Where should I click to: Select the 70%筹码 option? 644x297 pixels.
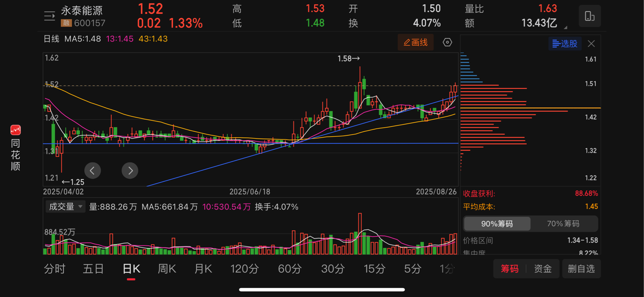[563, 224]
